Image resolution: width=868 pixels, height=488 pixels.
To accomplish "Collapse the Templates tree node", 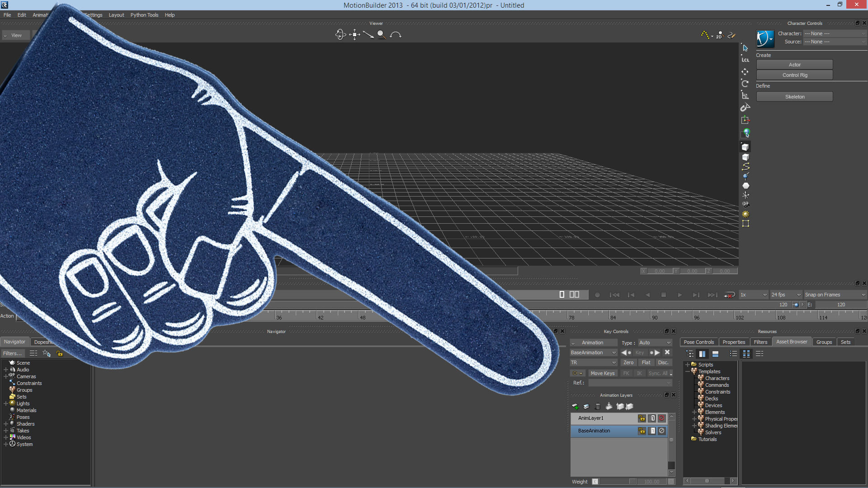I will [688, 371].
